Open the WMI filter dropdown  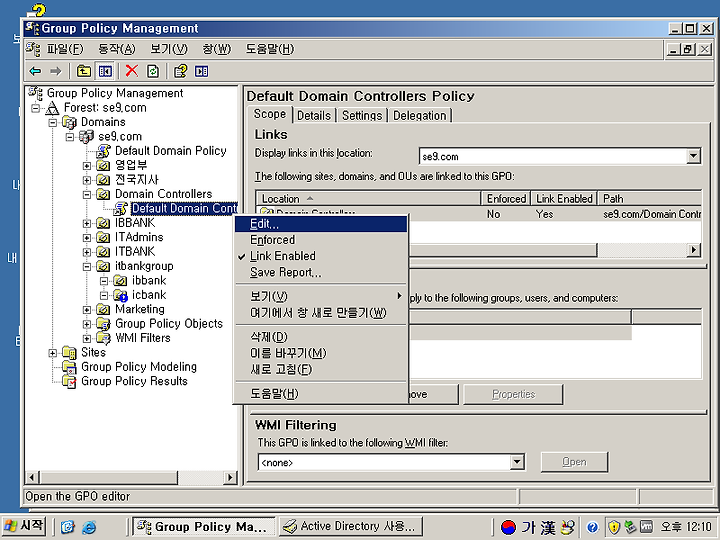pos(517,462)
